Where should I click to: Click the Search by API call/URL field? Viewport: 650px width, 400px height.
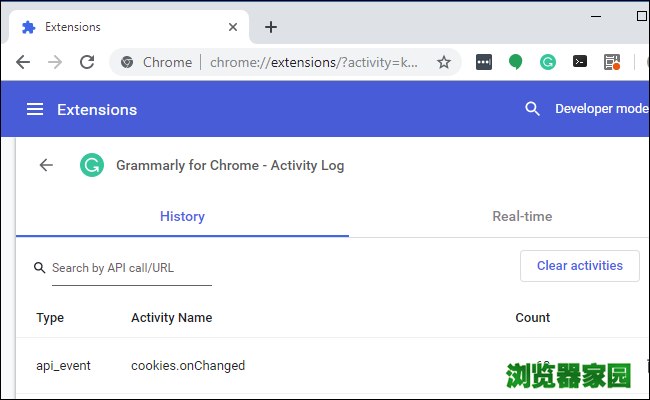coord(130,268)
